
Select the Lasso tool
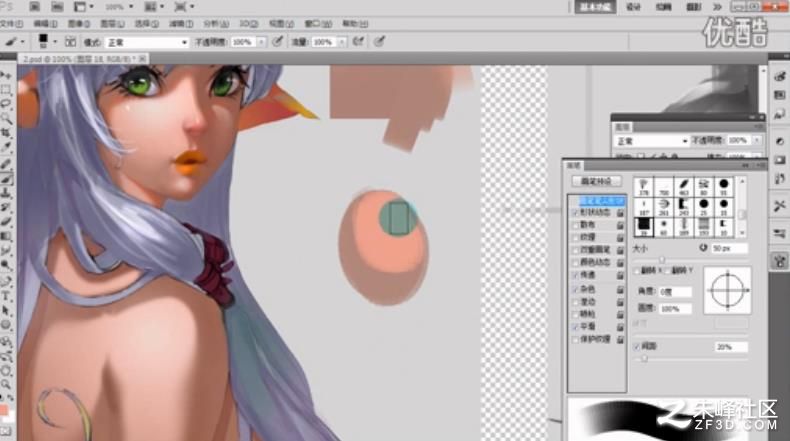[6, 104]
